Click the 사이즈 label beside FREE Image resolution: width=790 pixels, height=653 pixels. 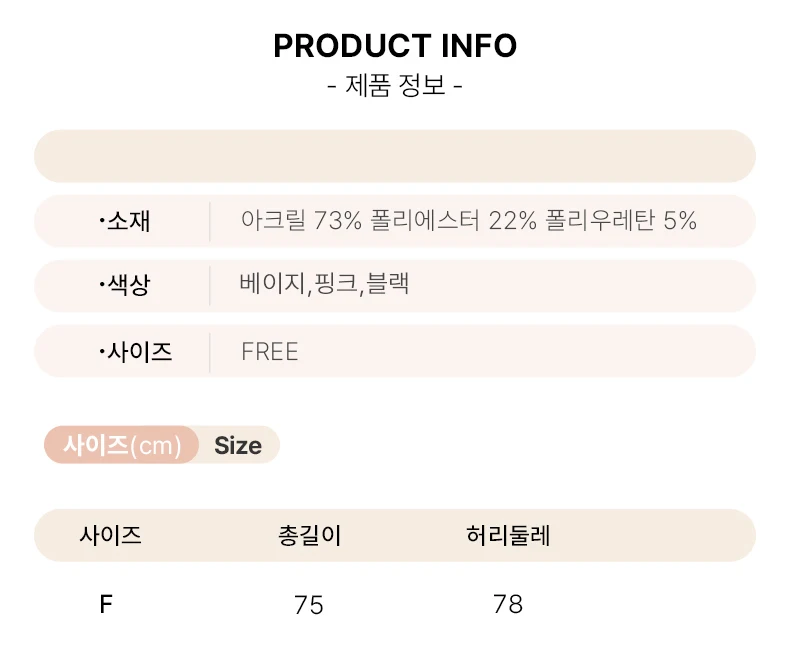tap(137, 352)
